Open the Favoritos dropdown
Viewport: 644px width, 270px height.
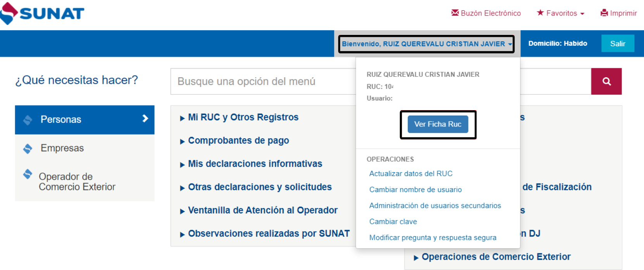point(560,13)
